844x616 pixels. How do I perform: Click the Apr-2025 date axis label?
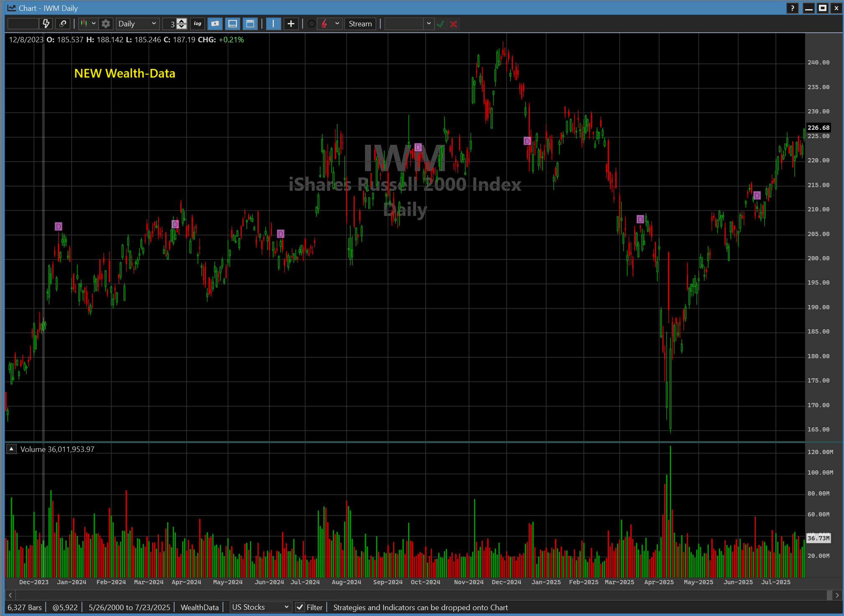point(659,582)
